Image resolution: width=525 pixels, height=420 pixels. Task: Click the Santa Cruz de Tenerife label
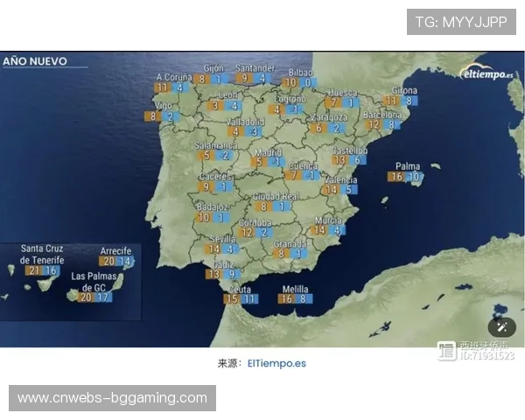[x=42, y=255]
